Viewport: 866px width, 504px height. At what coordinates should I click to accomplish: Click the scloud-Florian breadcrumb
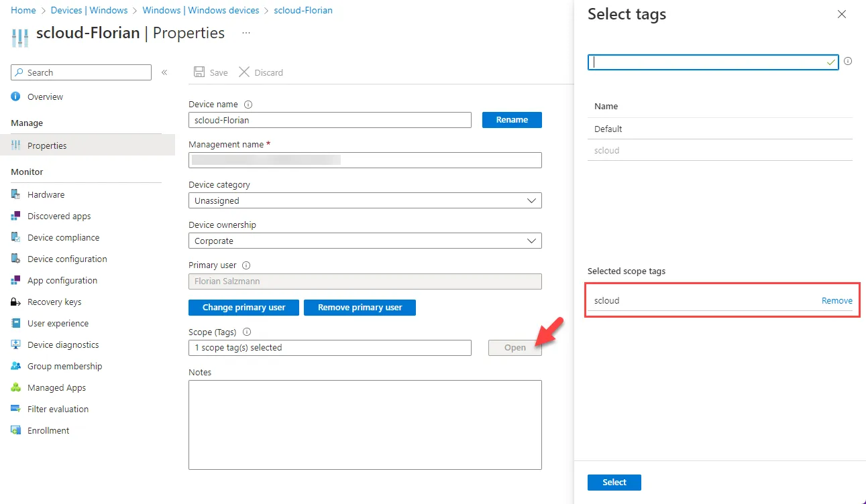pyautogui.click(x=303, y=10)
